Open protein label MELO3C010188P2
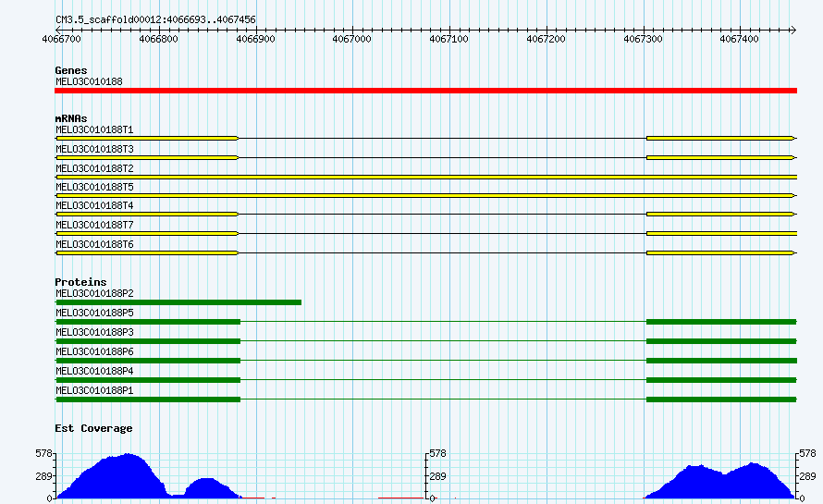The image size is (823, 504). coord(94,293)
